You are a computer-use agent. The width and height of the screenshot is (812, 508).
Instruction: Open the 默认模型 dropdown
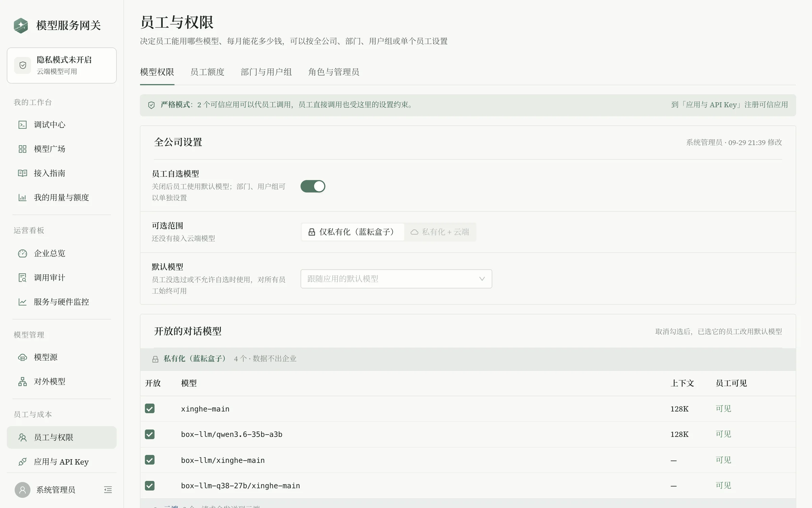[396, 279]
